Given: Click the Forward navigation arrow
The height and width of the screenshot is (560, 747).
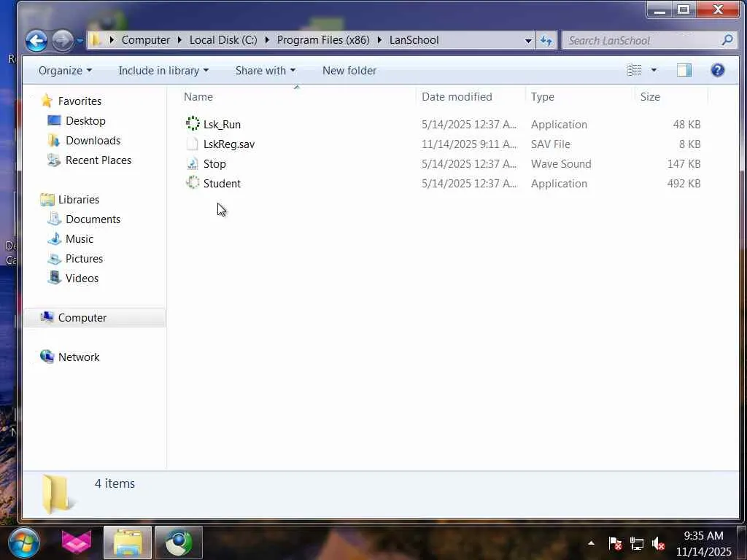Looking at the screenshot, I should (x=63, y=41).
